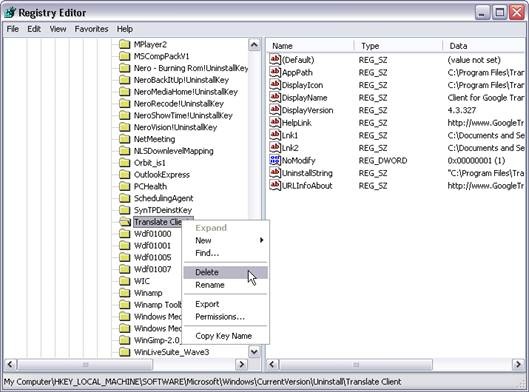Select the Wdf01005 key
The image size is (529, 392).
152,257
